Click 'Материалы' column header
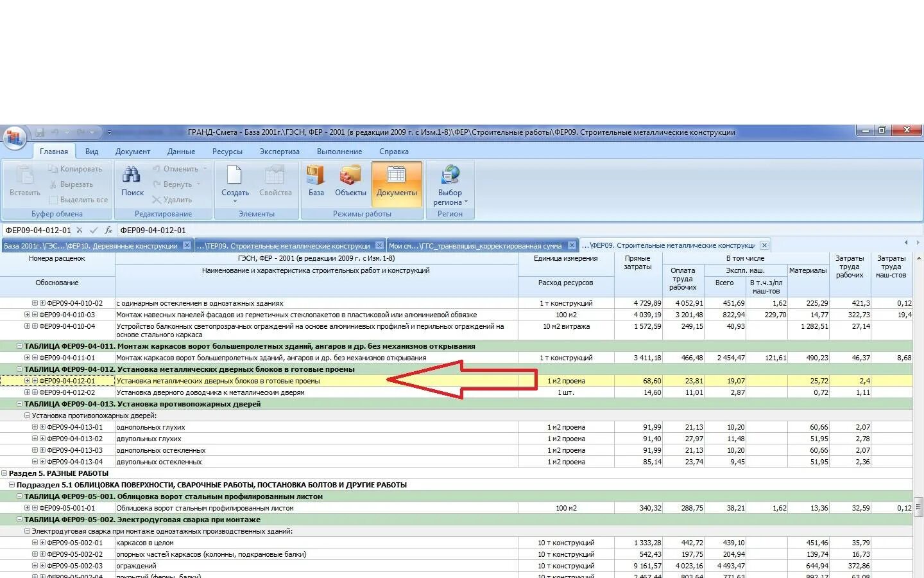Screen dimensions: 924x578 (x=808, y=270)
